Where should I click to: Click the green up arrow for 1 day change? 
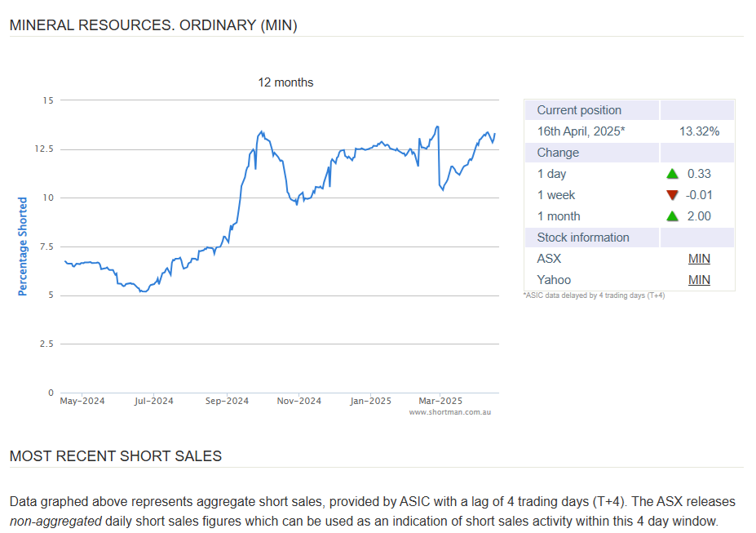pos(672,174)
